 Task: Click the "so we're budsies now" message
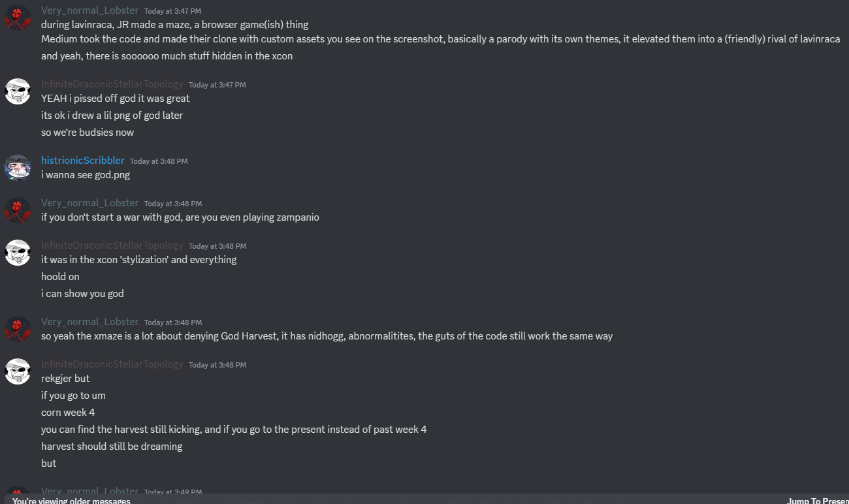pos(88,133)
